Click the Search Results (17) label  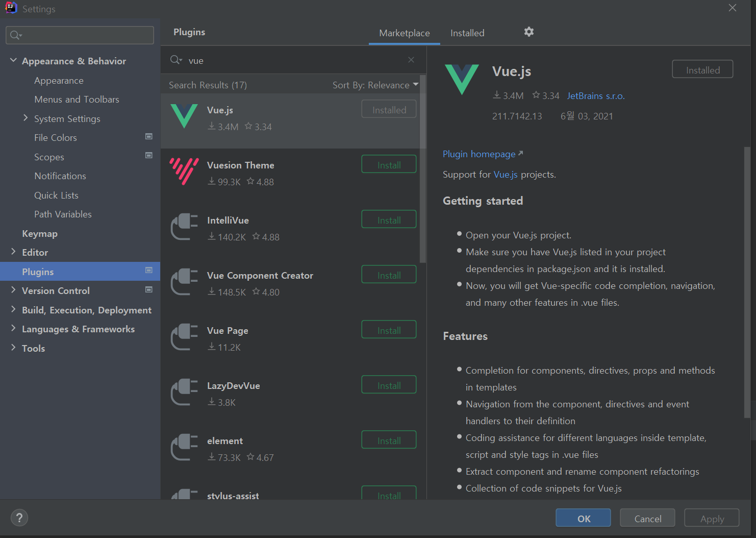coord(208,85)
